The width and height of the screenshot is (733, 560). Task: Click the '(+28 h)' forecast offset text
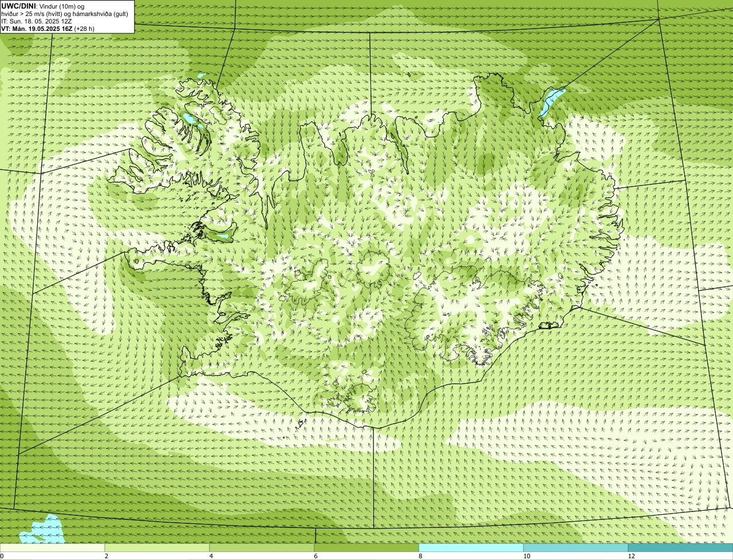tap(84, 29)
